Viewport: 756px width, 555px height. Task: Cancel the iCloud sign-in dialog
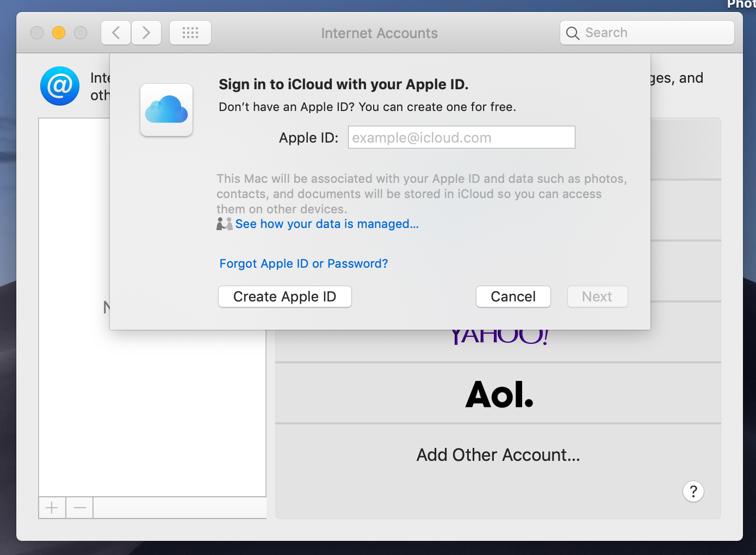(x=513, y=297)
